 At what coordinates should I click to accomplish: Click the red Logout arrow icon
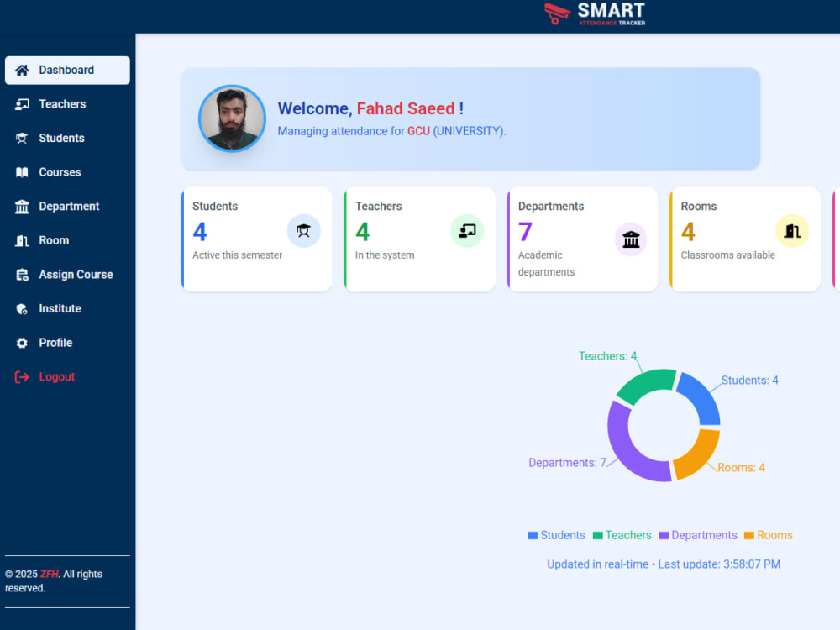click(22, 377)
